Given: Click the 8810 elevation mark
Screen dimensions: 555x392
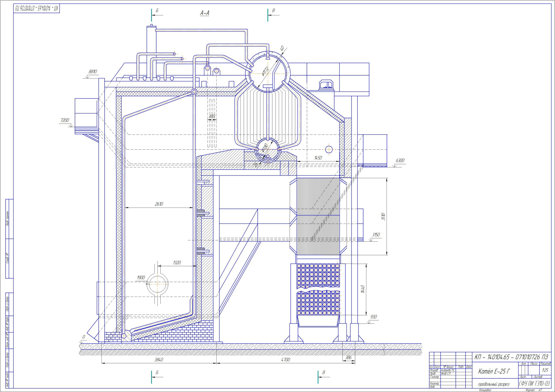Looking at the screenshot, I should click(93, 72).
